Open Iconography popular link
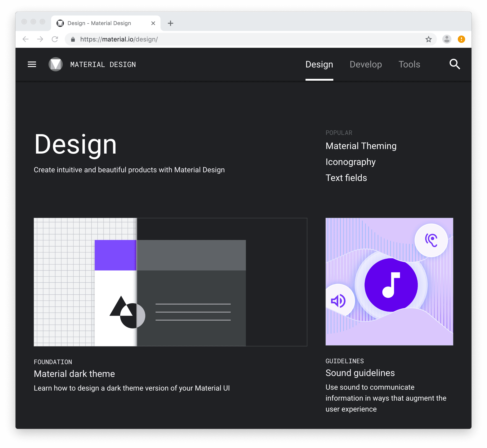 [350, 162]
